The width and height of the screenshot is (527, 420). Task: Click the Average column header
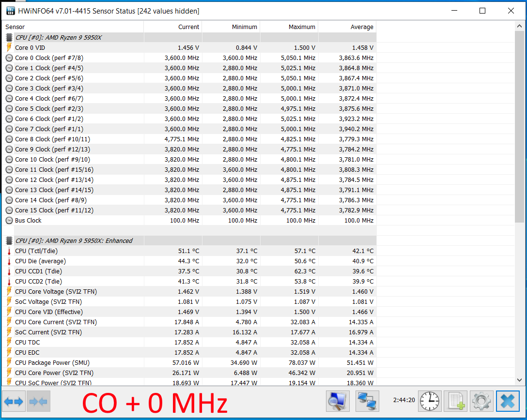point(347,27)
